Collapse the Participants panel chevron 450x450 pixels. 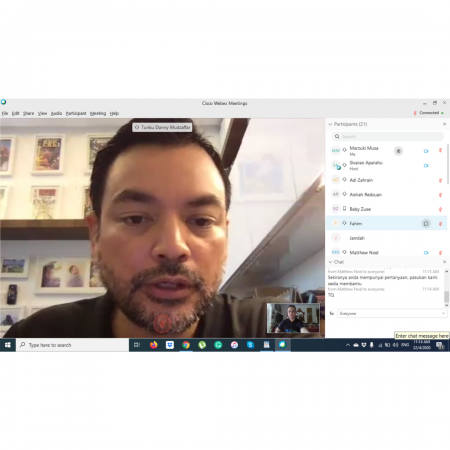click(x=330, y=124)
